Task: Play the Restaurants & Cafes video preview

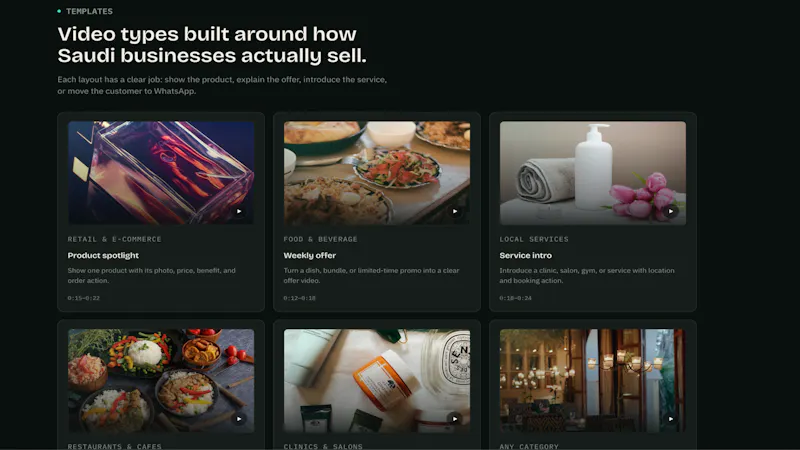Action: tap(239, 419)
